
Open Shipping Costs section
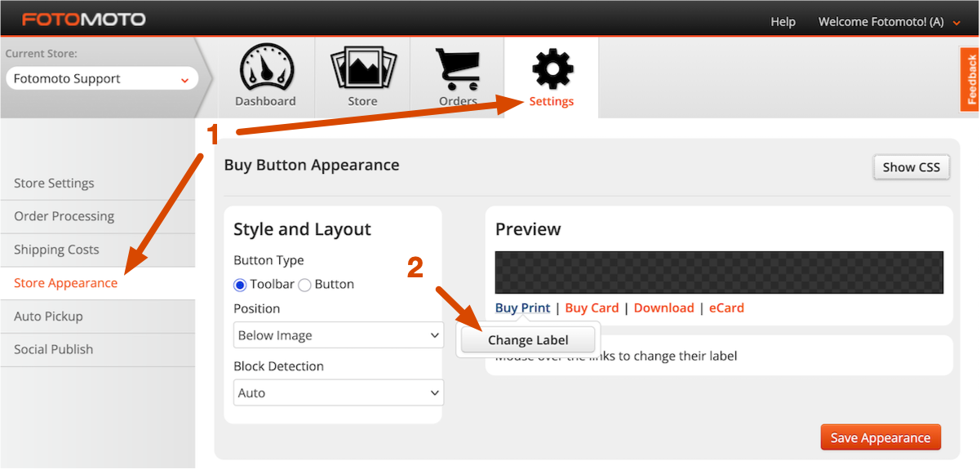pyautogui.click(x=56, y=250)
